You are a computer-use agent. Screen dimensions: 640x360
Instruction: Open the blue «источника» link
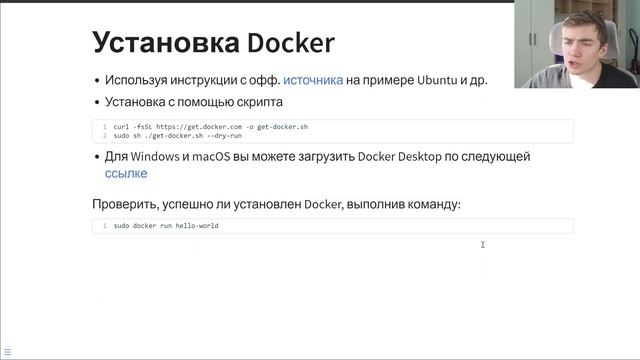click(x=313, y=80)
